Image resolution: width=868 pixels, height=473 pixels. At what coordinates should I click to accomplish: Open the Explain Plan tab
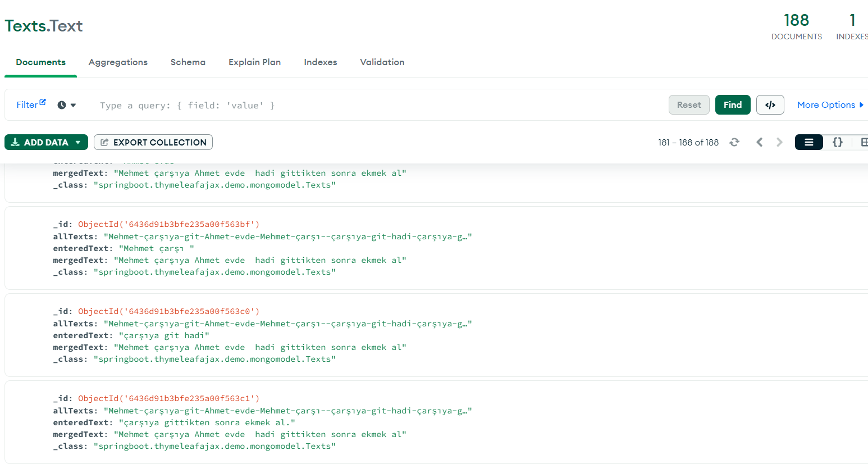(254, 62)
